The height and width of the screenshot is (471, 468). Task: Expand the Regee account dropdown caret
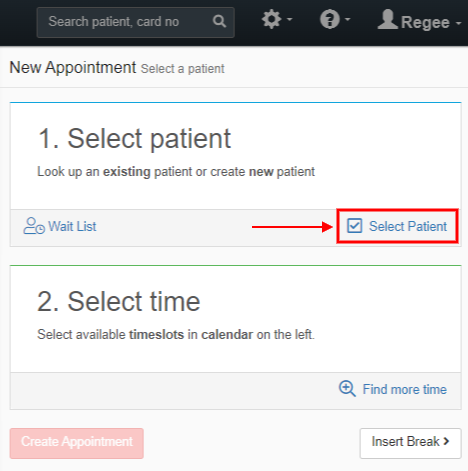tap(458, 23)
